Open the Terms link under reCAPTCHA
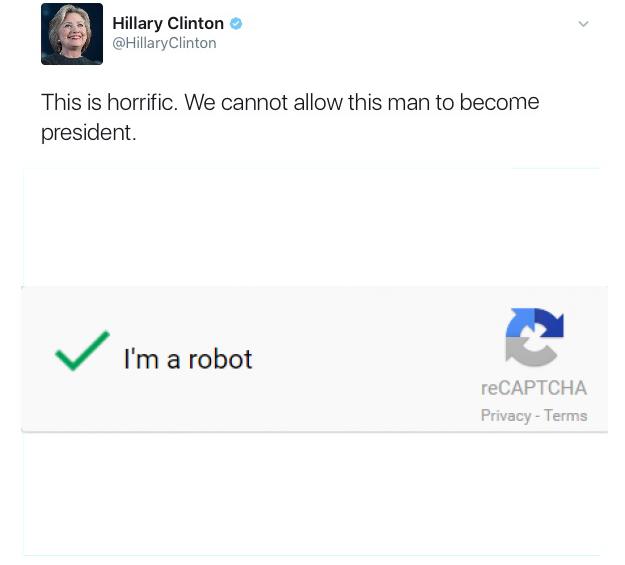625x565 pixels. coord(566,415)
